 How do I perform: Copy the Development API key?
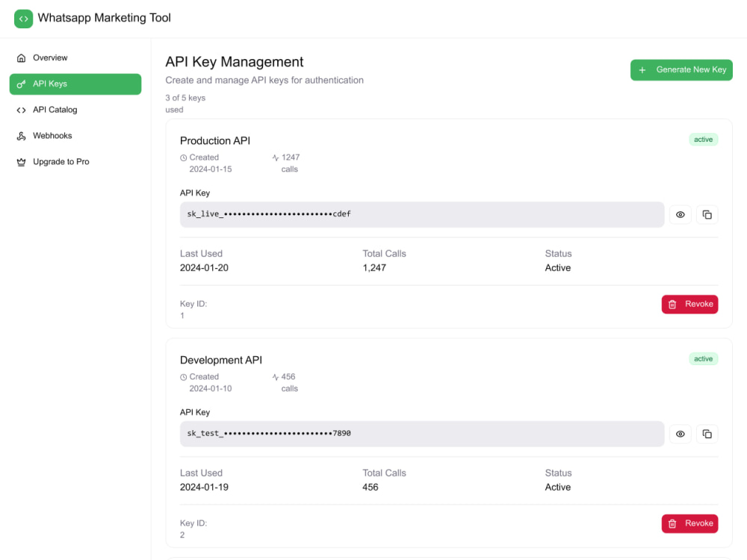click(707, 434)
